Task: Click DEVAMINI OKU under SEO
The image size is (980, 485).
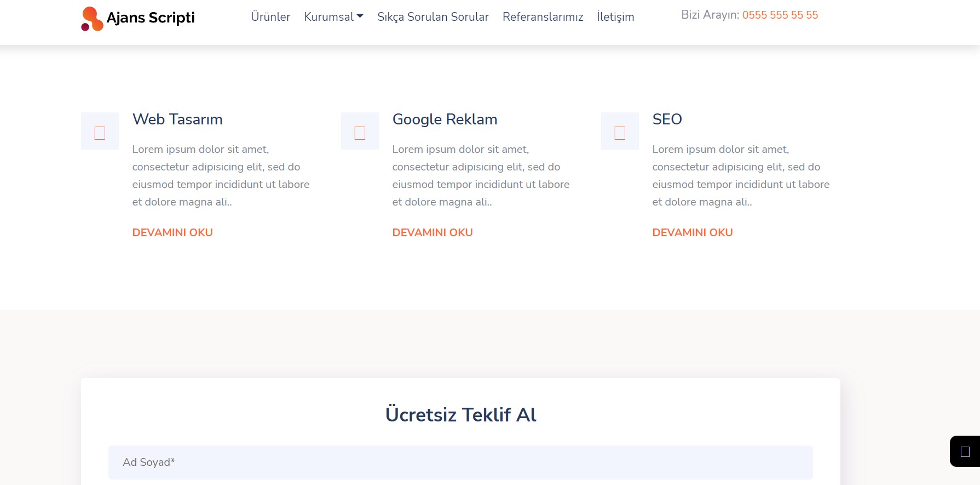Action: point(693,232)
